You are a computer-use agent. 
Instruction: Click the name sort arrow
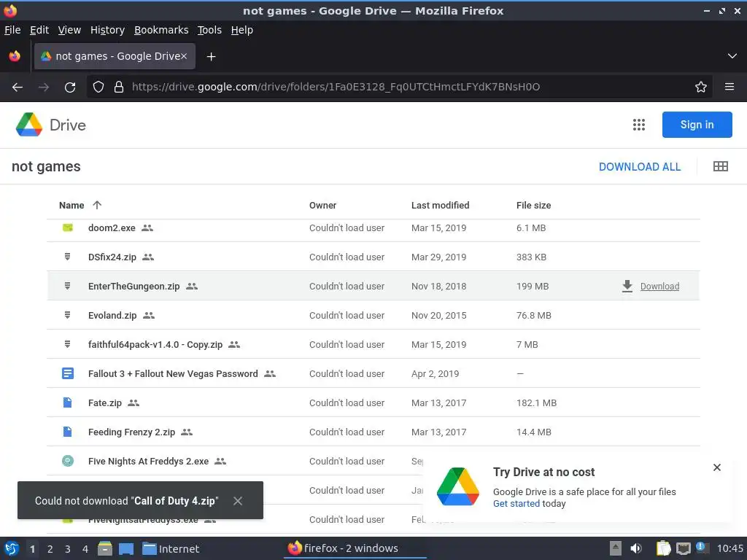point(97,205)
